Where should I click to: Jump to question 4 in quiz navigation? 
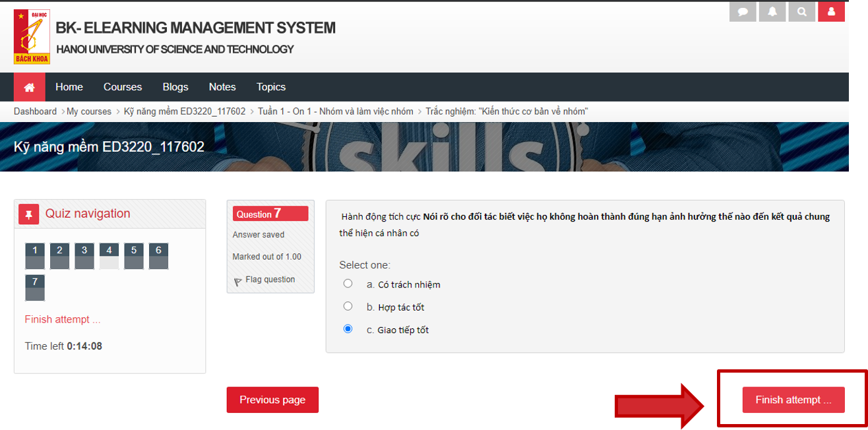click(x=109, y=256)
